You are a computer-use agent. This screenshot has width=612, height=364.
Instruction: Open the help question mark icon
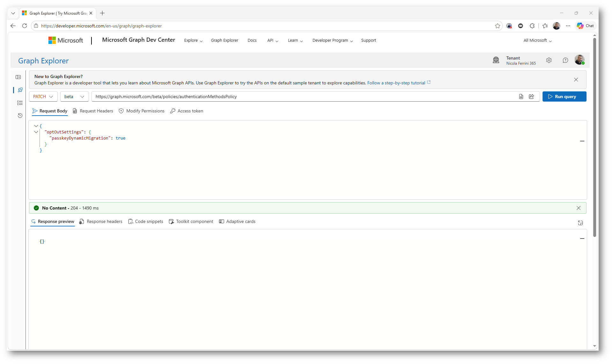(565, 60)
